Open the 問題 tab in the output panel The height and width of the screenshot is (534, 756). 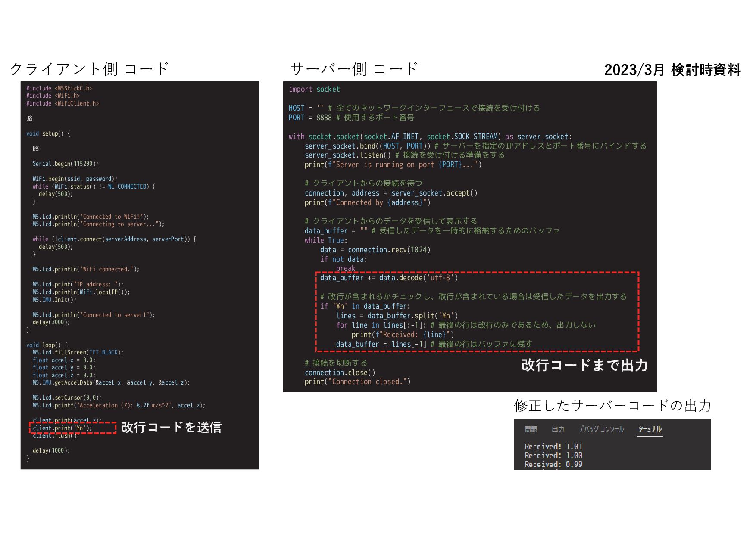pyautogui.click(x=531, y=429)
